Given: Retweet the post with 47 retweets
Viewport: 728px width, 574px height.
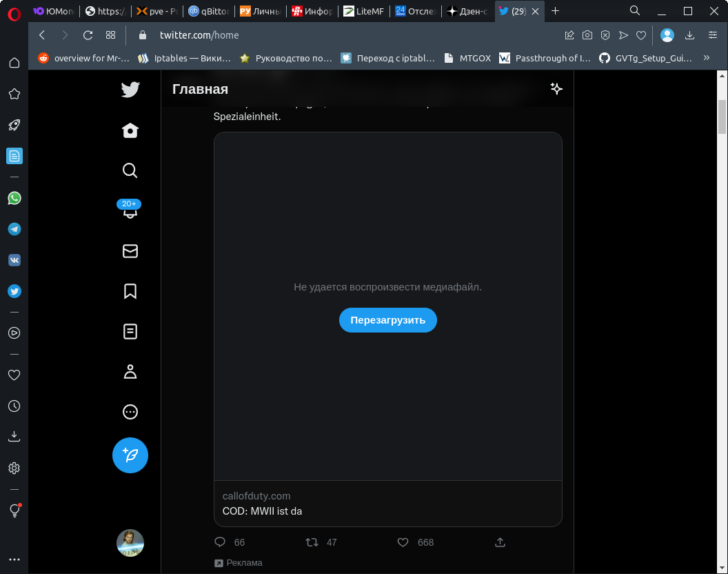Looking at the screenshot, I should pos(312,542).
